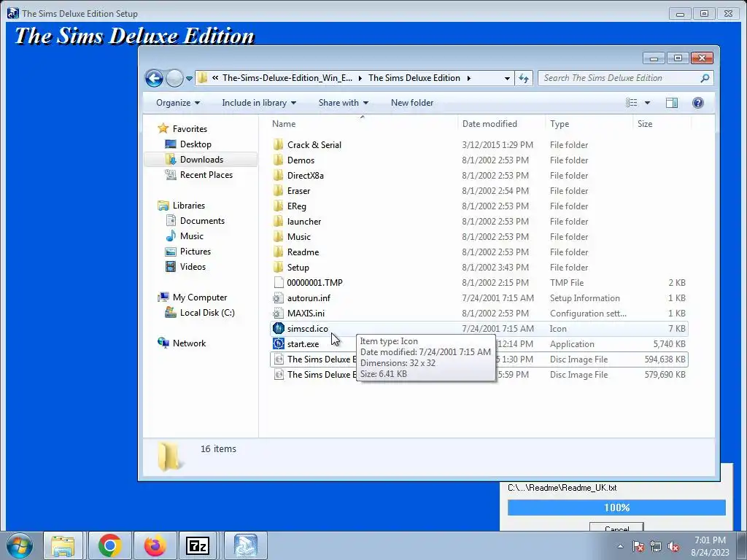Select the launcher folder
747x560 pixels.
pyautogui.click(x=304, y=222)
